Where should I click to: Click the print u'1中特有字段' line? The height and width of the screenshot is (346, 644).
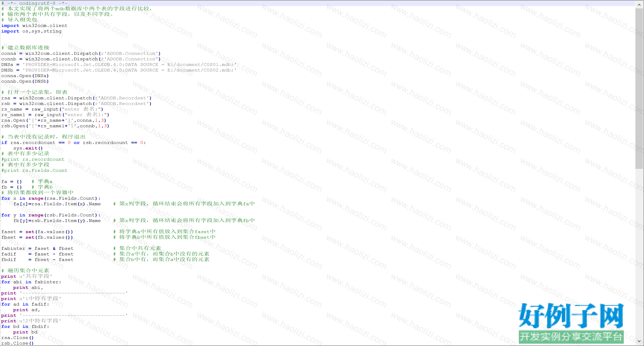pos(31,299)
